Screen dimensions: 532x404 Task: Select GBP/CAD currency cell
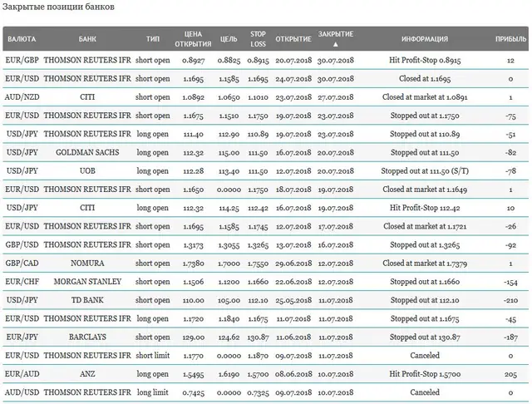tap(22, 264)
